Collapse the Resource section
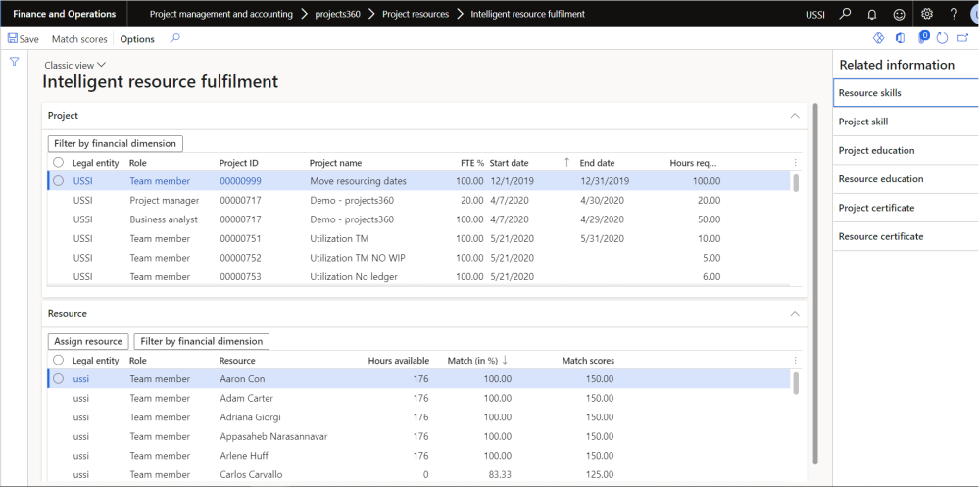 click(x=794, y=314)
